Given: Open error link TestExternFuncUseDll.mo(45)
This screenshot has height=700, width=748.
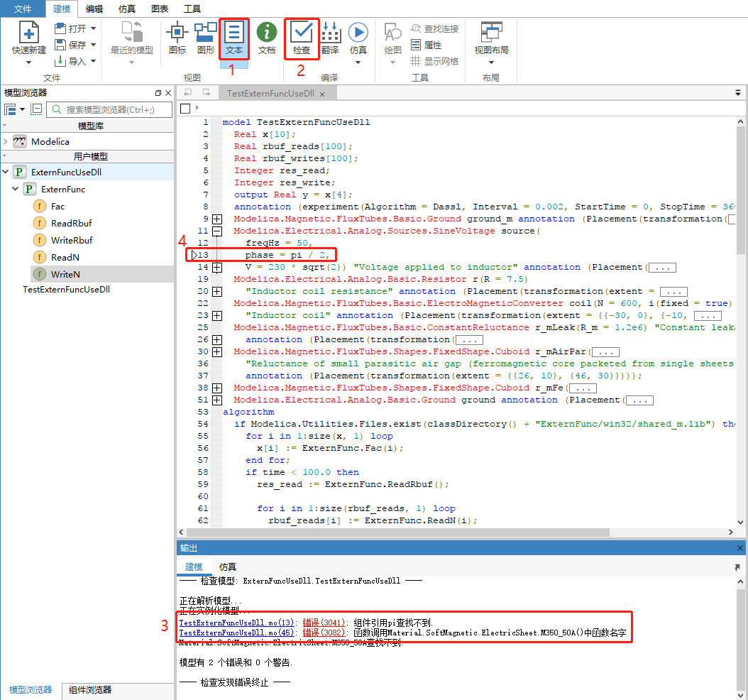Looking at the screenshot, I should click(x=236, y=633).
